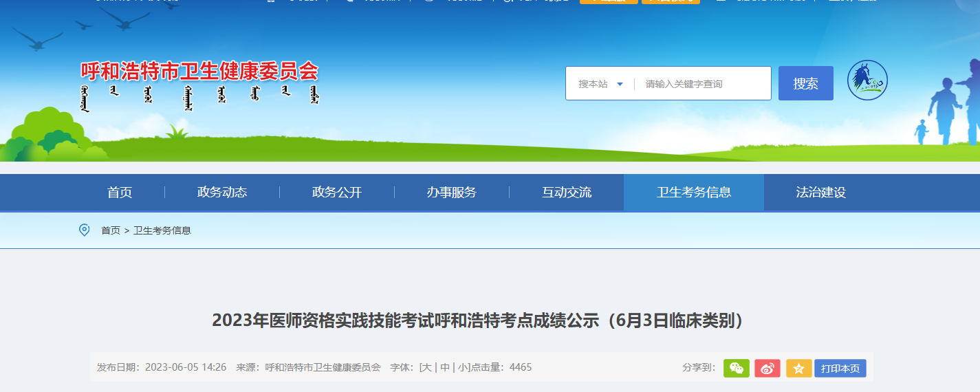Go to 政务公开 in navigation bar
This screenshot has width=980, height=392.
337,193
